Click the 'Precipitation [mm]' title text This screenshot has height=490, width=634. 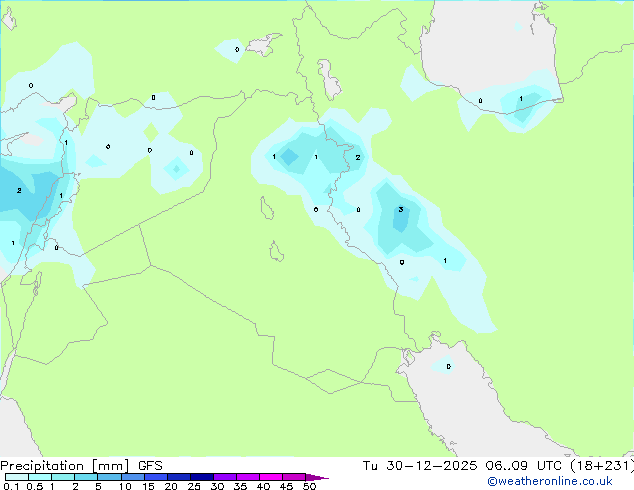[64, 466]
